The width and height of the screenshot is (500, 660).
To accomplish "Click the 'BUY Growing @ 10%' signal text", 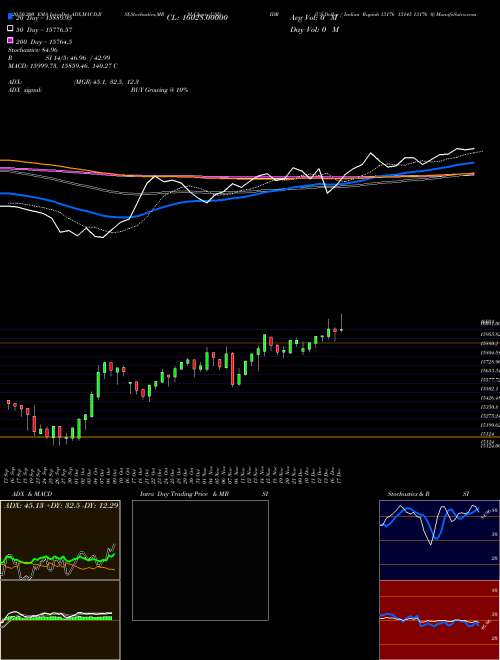I will coord(159,90).
